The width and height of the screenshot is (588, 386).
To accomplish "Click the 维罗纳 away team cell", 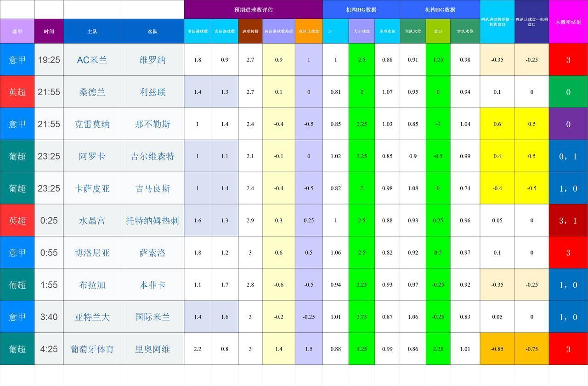I will click(153, 59).
